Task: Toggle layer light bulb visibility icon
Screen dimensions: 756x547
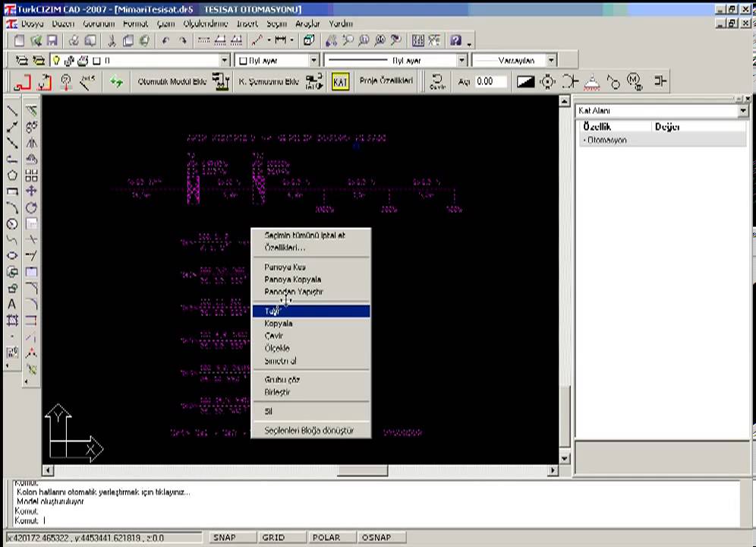Action: (x=56, y=61)
